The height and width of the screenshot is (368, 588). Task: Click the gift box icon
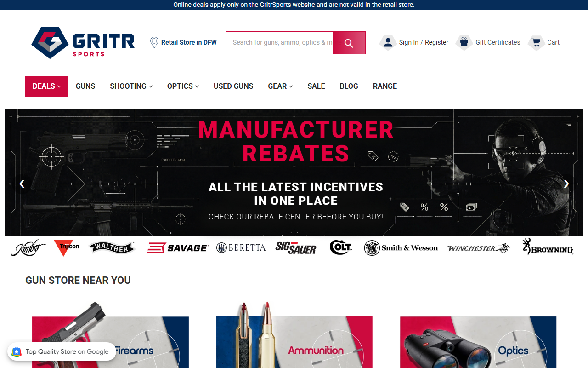[464, 42]
